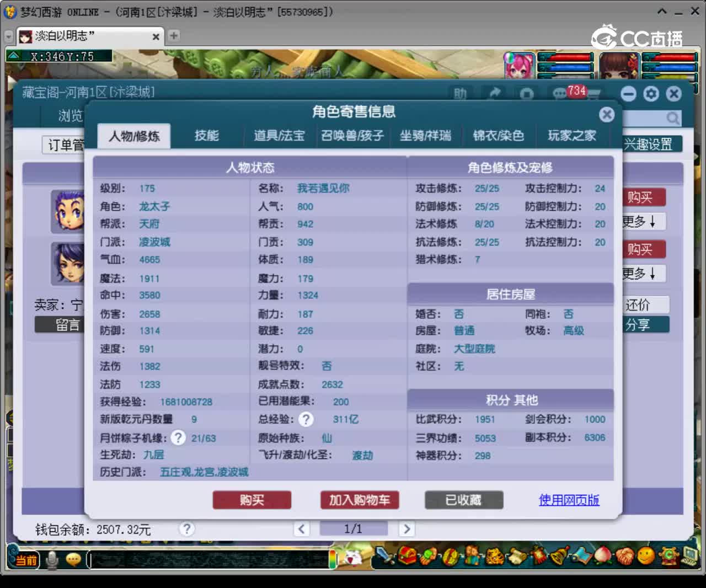Click the 加入购物车 button

[360, 500]
